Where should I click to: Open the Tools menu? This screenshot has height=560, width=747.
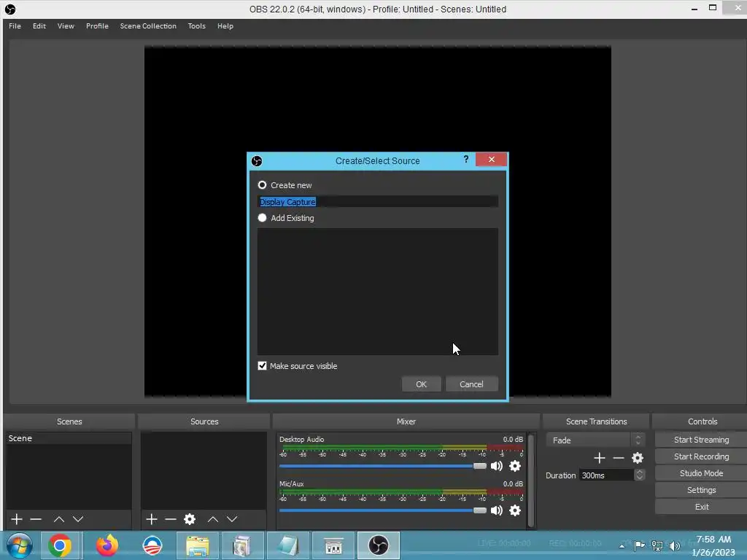click(x=196, y=26)
